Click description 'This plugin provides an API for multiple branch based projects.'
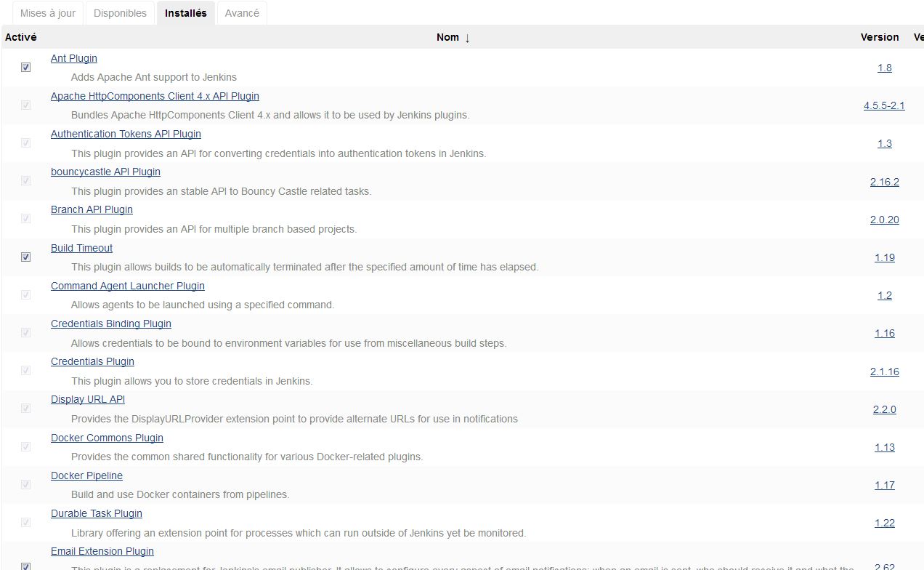Image resolution: width=924 pixels, height=570 pixels. [214, 229]
